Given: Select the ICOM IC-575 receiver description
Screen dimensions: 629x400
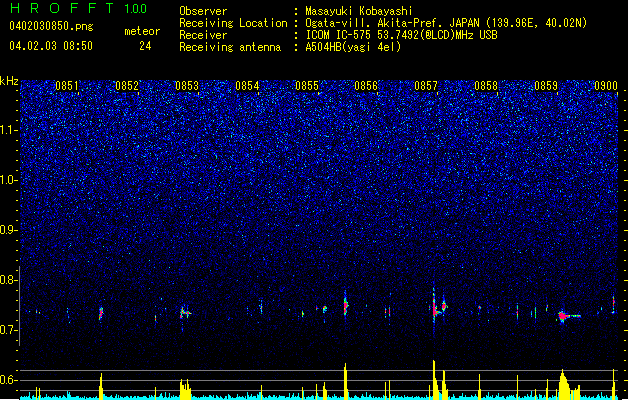Looking at the screenshot, I should 402,35.
